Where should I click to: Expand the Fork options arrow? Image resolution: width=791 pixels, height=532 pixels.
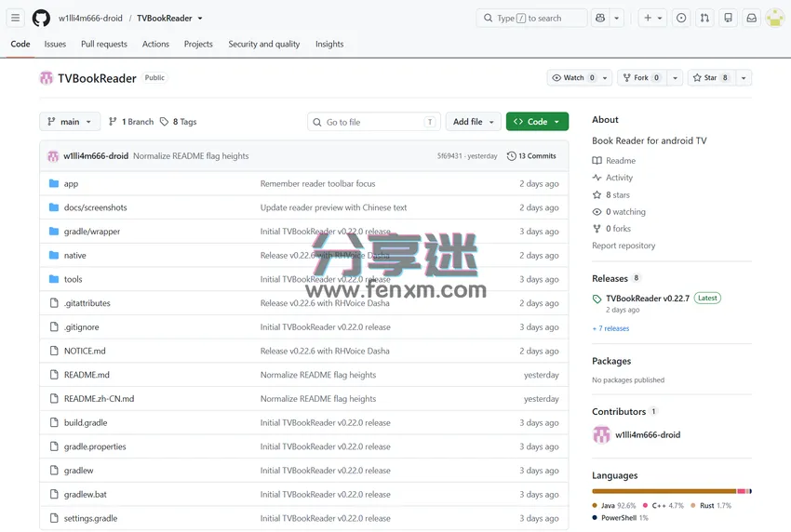coord(675,77)
